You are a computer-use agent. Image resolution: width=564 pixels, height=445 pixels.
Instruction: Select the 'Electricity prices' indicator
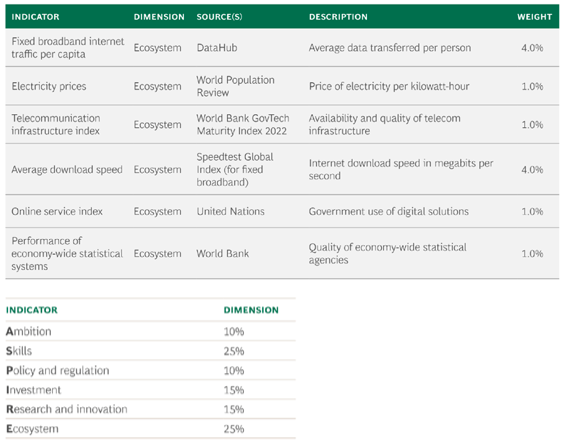[49, 86]
